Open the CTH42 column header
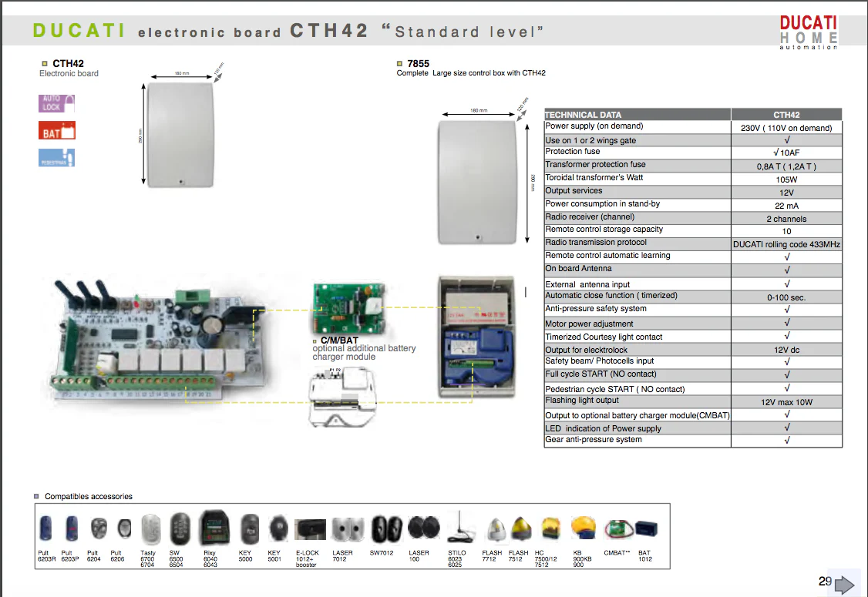The height and width of the screenshot is (597, 868). click(786, 113)
